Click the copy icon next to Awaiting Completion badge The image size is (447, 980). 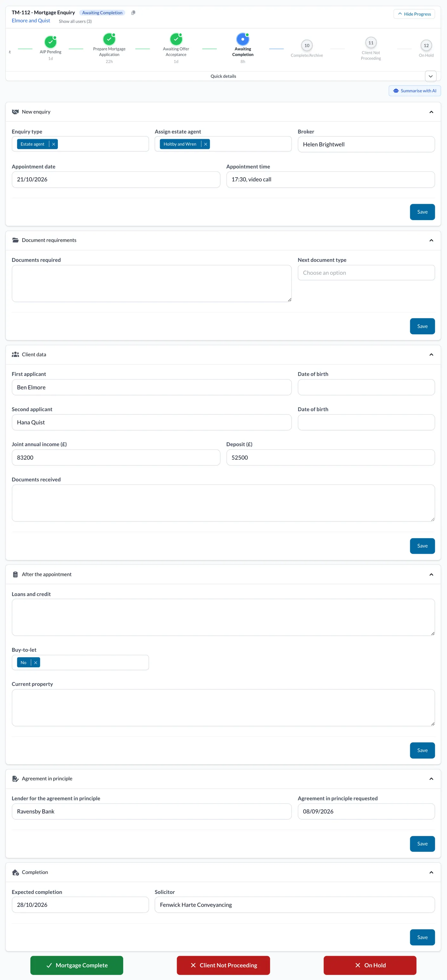tap(133, 12)
